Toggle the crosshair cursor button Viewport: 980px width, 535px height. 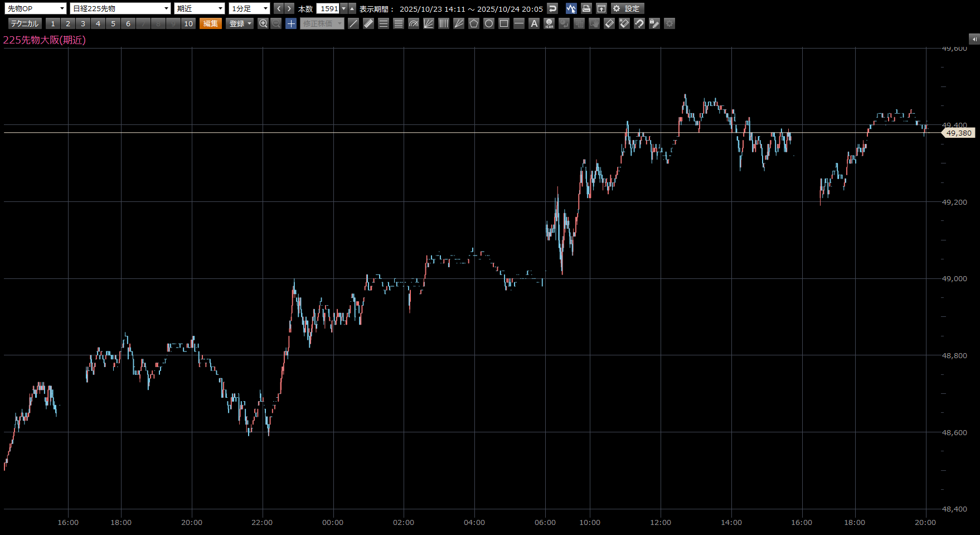click(291, 23)
